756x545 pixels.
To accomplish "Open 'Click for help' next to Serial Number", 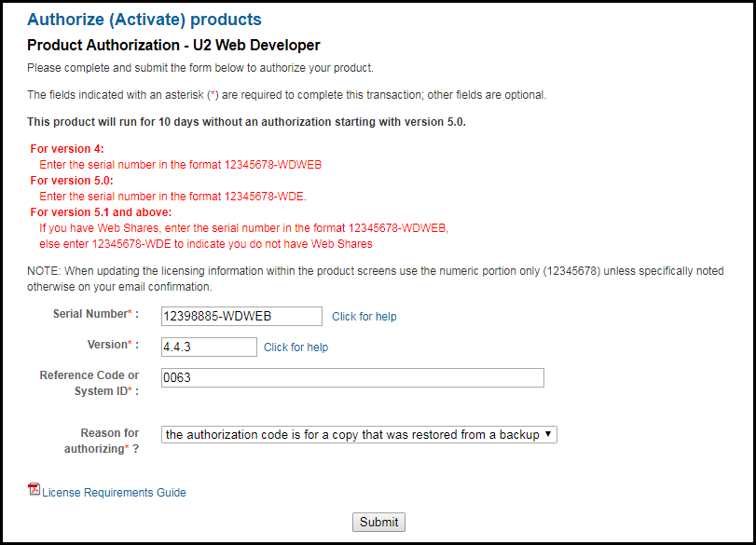I will point(364,317).
